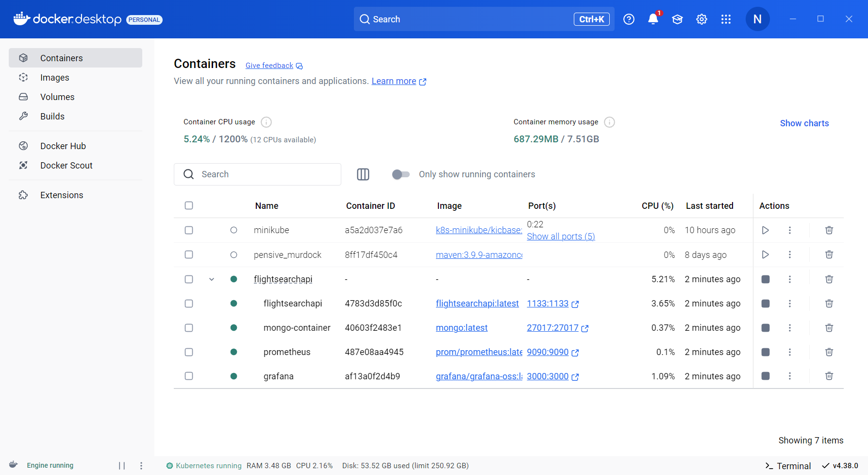Check the pensive_murdock row checkbox
The image size is (868, 475).
coord(189,254)
